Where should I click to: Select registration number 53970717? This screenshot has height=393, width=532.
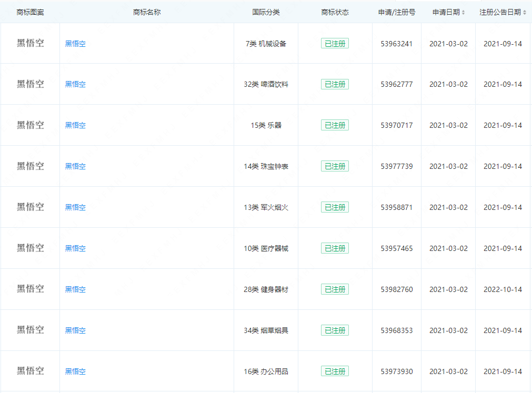397,125
